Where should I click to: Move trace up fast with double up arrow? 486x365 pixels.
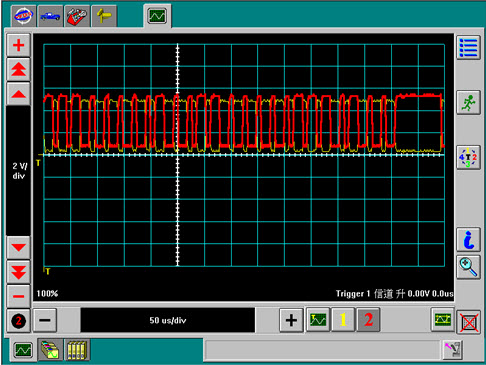(x=19, y=69)
